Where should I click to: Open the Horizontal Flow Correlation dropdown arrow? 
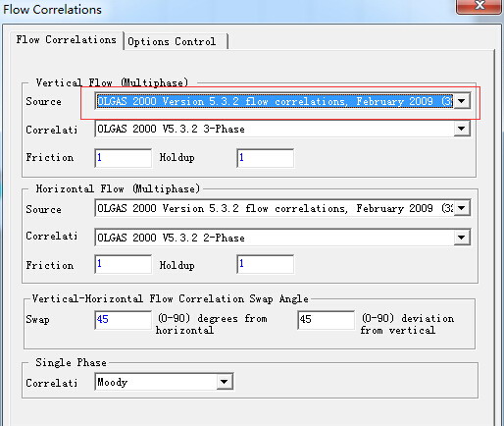click(x=462, y=238)
